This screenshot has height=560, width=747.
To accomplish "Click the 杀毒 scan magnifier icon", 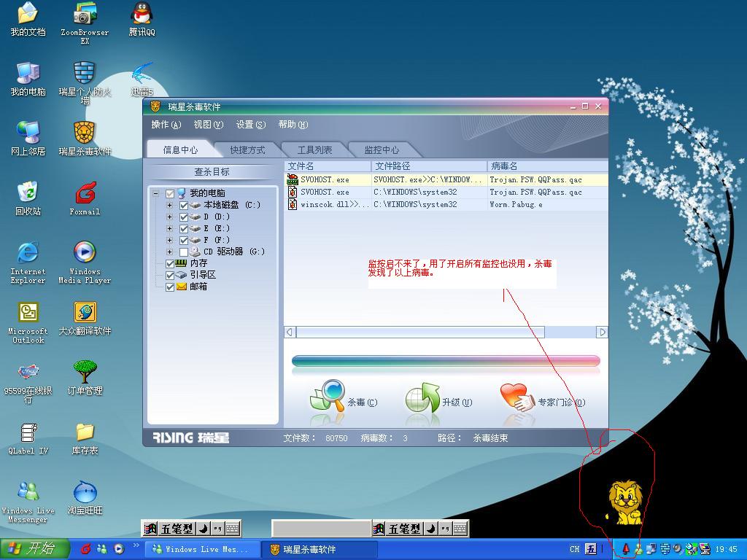I will (x=327, y=396).
